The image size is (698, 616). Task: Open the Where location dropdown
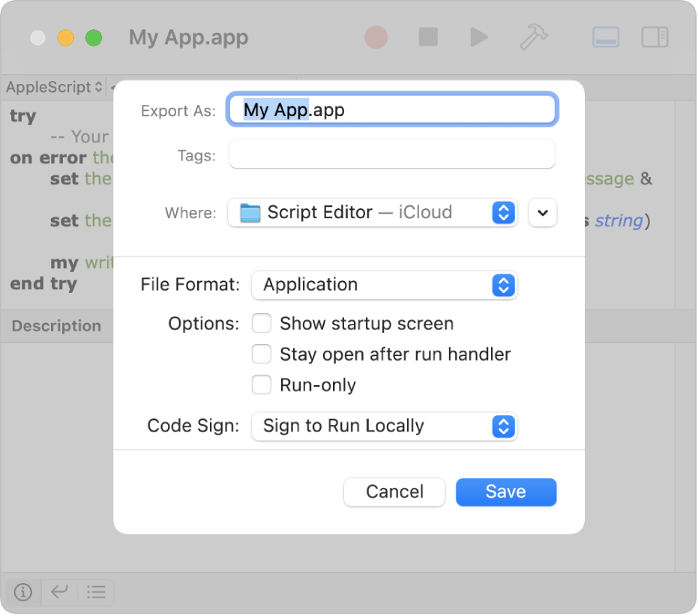[373, 213]
